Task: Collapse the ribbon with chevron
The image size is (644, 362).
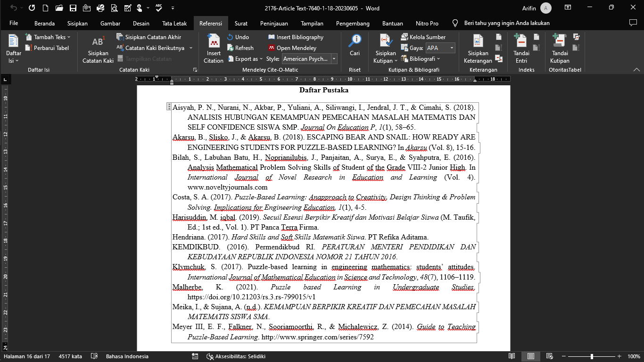Action: (x=636, y=70)
